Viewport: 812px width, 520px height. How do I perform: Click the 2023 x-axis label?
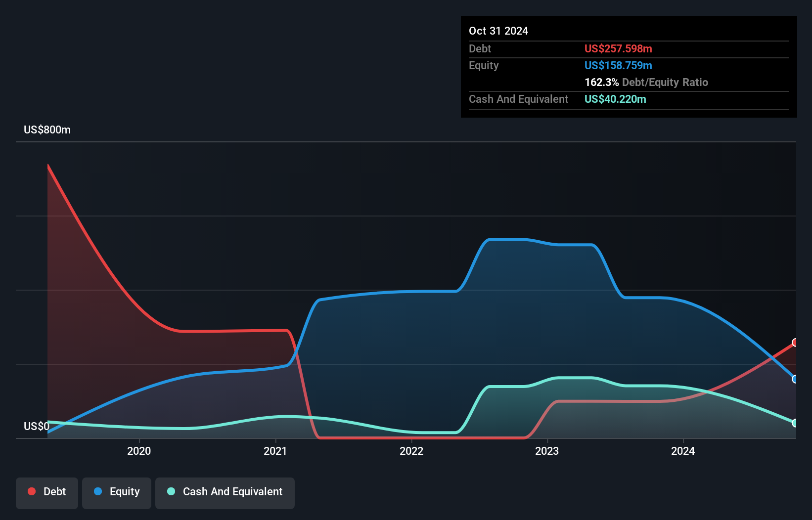pyautogui.click(x=547, y=451)
